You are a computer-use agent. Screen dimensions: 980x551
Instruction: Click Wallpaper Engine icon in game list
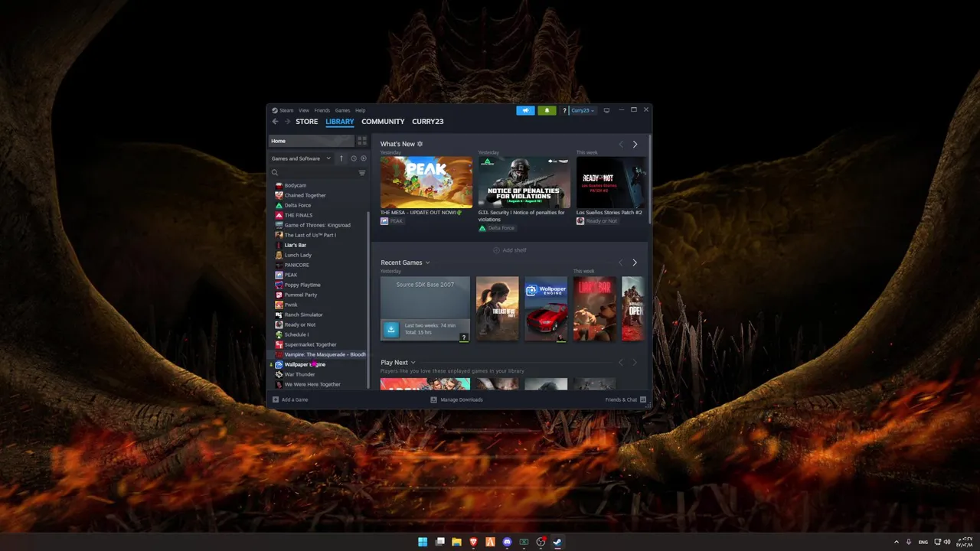pos(279,364)
